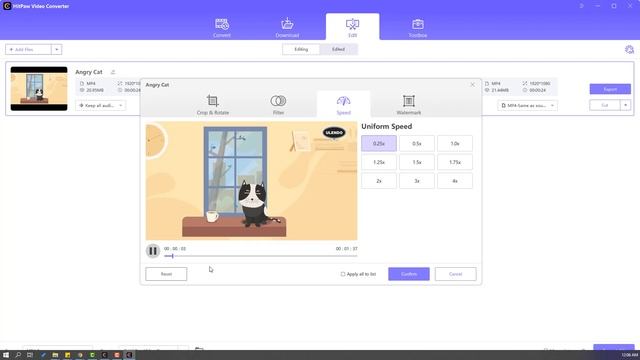Click the Uniform Speed heading
The image size is (640, 360).
point(387,127)
